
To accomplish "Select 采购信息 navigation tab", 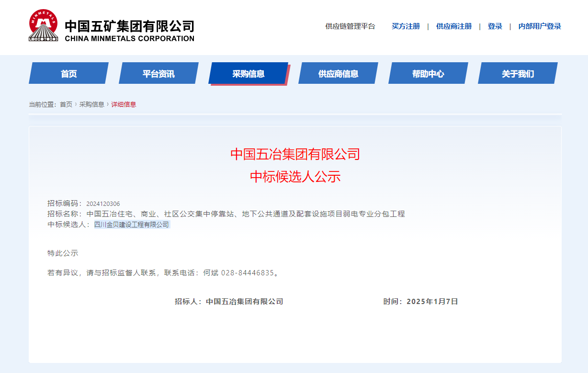I will (x=249, y=73).
